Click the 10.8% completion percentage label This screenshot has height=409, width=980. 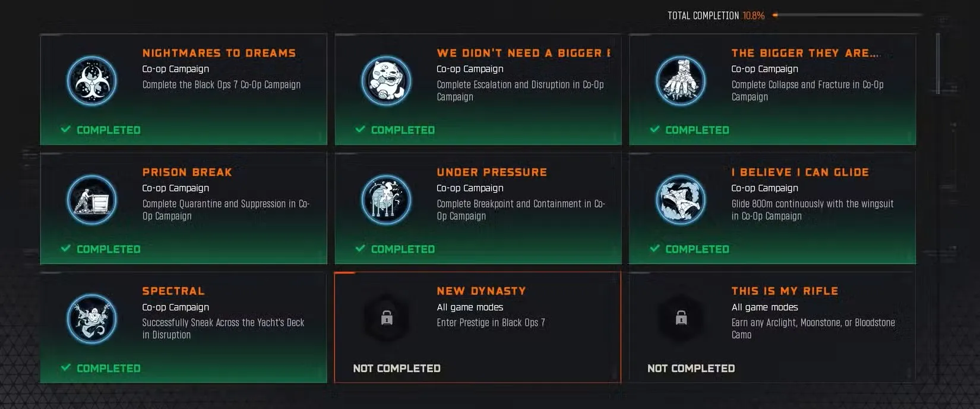point(753,15)
